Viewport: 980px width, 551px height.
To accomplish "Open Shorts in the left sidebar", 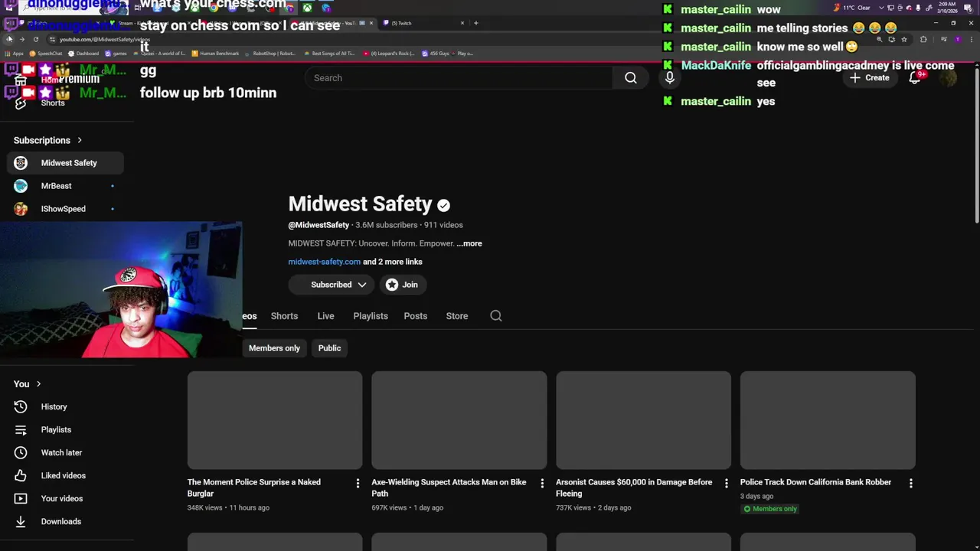I will coord(53,103).
